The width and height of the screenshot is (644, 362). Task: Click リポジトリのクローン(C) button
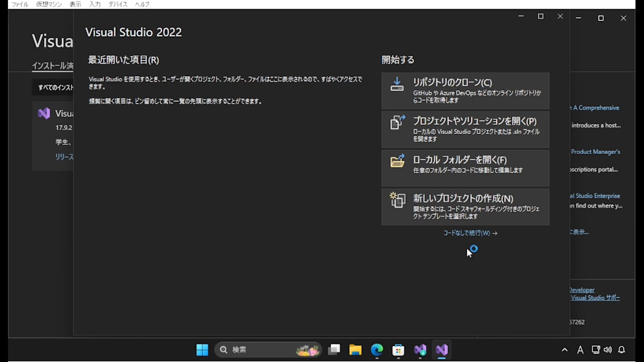pos(465,91)
